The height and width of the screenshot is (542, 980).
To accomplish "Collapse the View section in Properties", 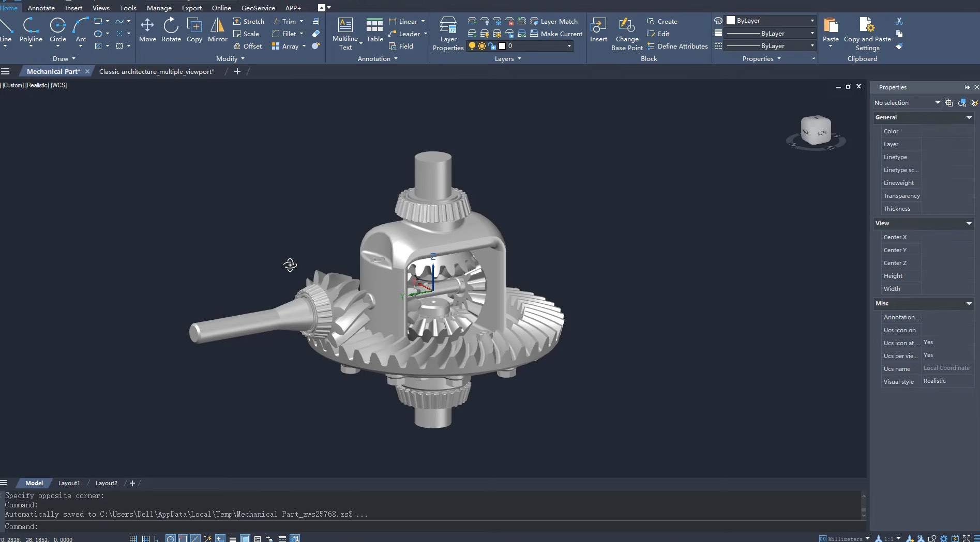I will point(969,223).
